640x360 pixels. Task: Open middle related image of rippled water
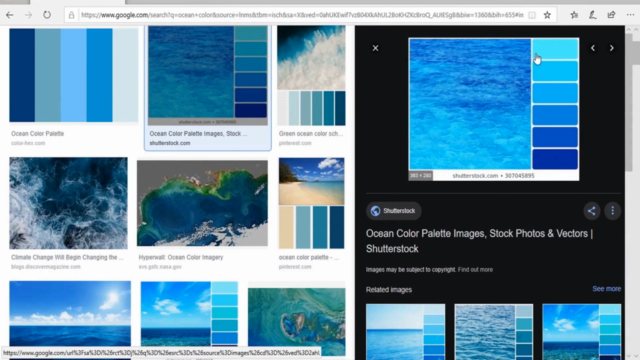click(x=493, y=331)
